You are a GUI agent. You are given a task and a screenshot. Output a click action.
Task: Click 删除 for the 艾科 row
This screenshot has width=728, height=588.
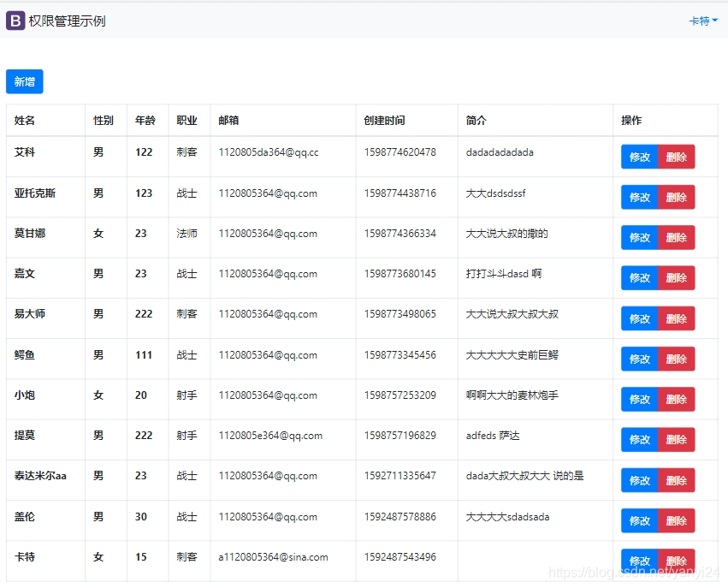tap(677, 157)
